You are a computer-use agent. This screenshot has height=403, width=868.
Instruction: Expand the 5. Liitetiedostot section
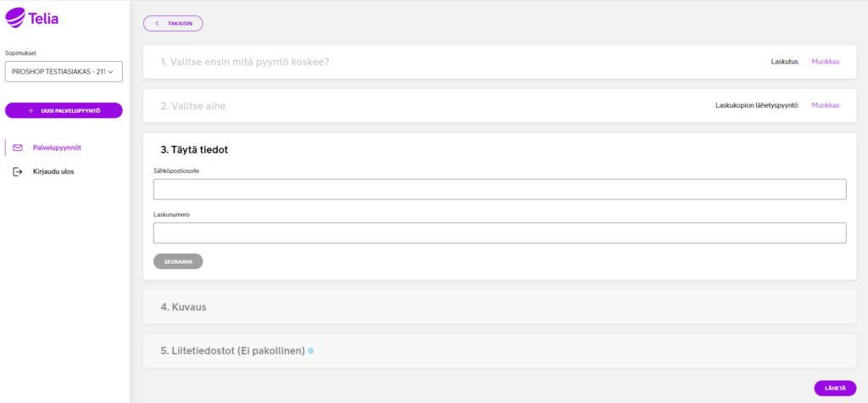click(x=499, y=351)
